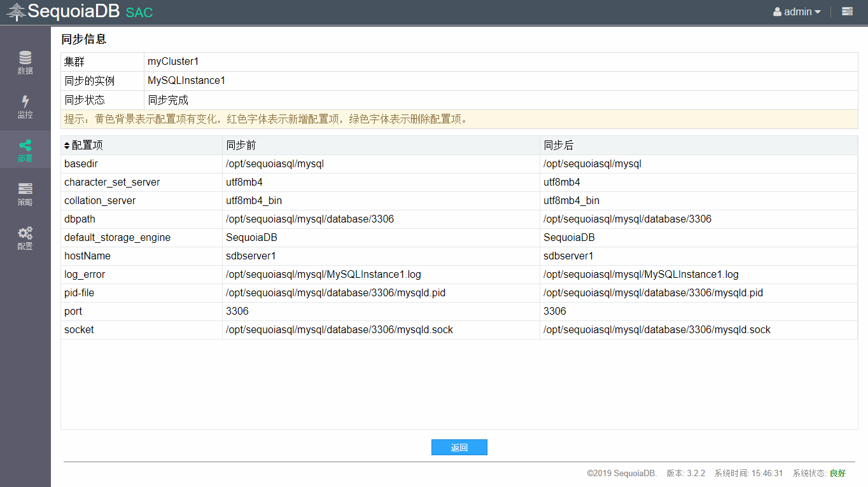Screen dimensions: 868x487
Task: Click the MySQLInstance1 instance name
Action: [x=186, y=81]
